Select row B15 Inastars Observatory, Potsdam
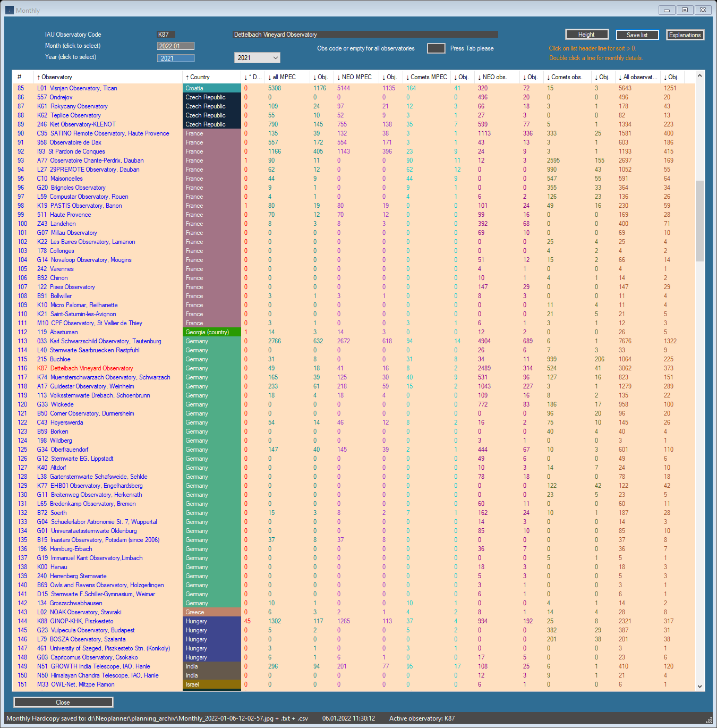 pyautogui.click(x=353, y=540)
